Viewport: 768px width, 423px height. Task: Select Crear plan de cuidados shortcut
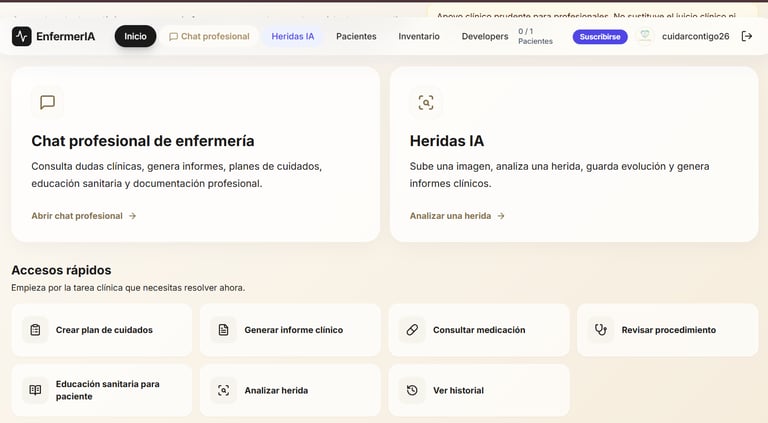[102, 330]
